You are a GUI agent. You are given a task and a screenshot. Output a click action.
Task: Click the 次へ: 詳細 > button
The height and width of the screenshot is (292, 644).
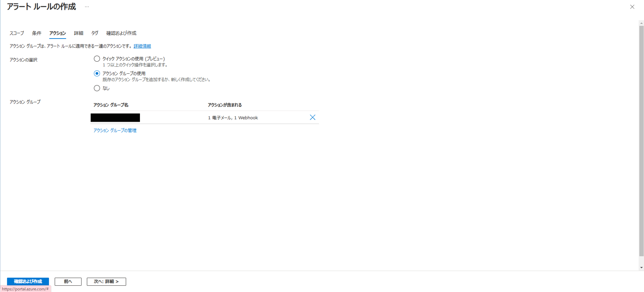click(x=106, y=281)
